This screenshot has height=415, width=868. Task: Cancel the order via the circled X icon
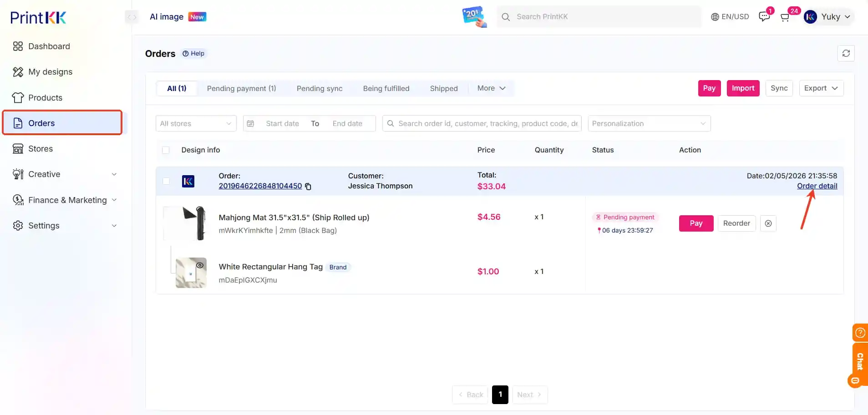tap(768, 223)
